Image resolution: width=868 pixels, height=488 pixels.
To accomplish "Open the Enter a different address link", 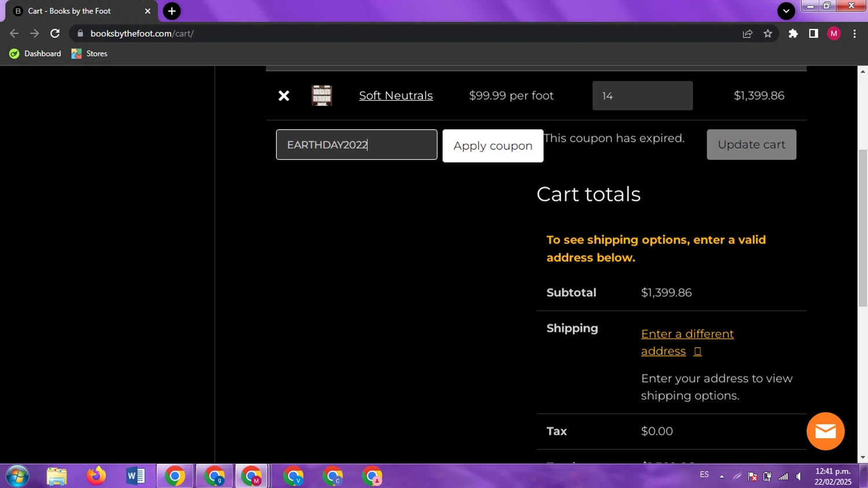I will point(687,343).
